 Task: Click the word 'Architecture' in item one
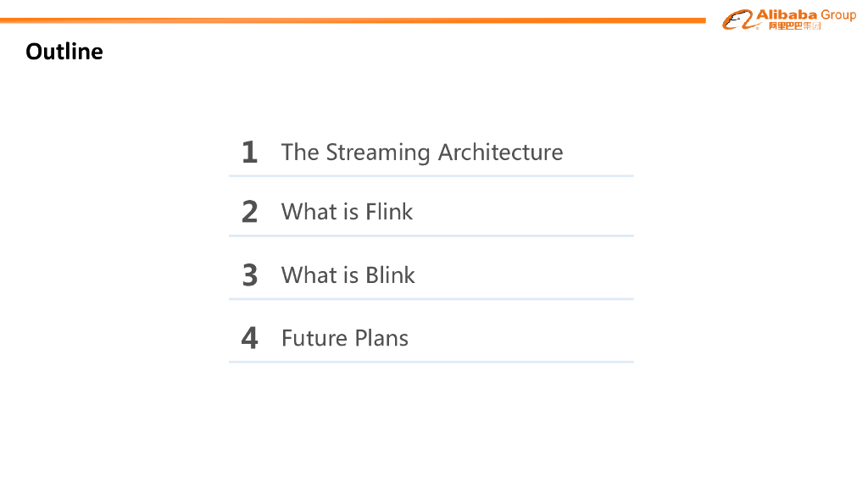[x=500, y=152]
